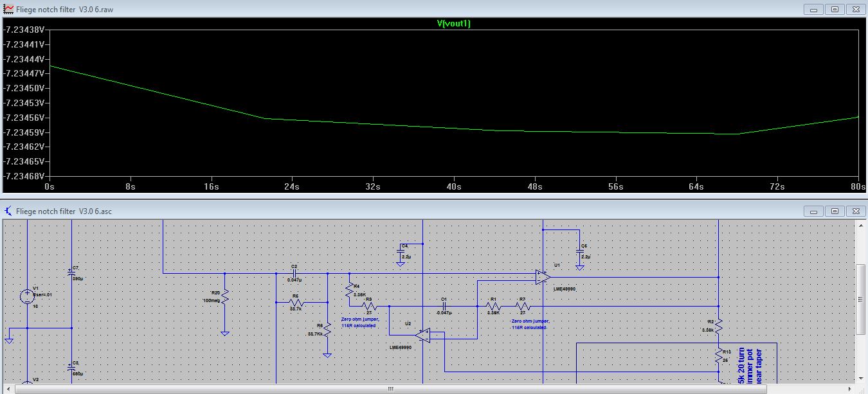Click the schematic horizontal scrollbar left arrow
Screen dimensions: 868x394
click(8, 388)
